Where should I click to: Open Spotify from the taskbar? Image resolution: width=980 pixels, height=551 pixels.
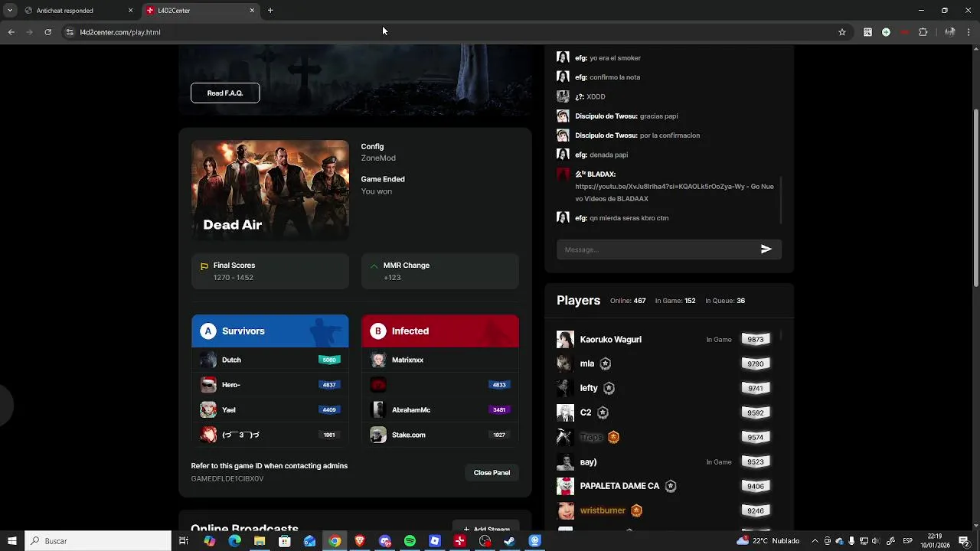point(410,541)
